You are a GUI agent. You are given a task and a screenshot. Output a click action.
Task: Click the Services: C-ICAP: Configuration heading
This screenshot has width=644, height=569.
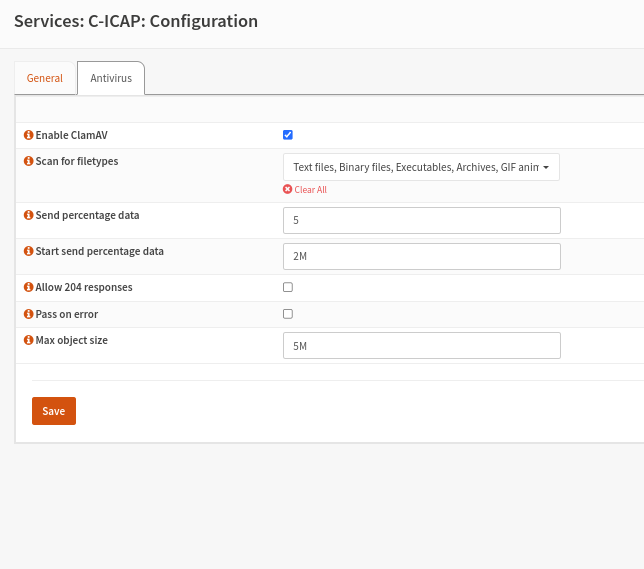pos(136,21)
